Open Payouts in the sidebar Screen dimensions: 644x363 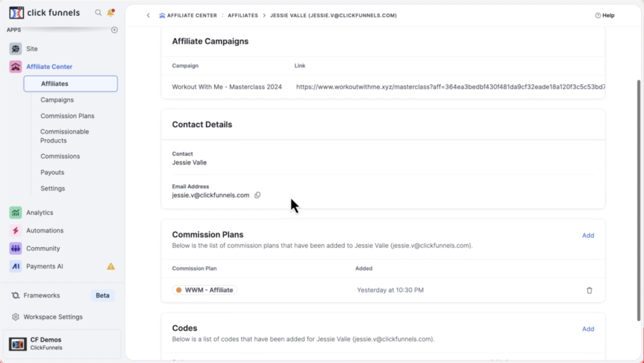[x=52, y=172]
